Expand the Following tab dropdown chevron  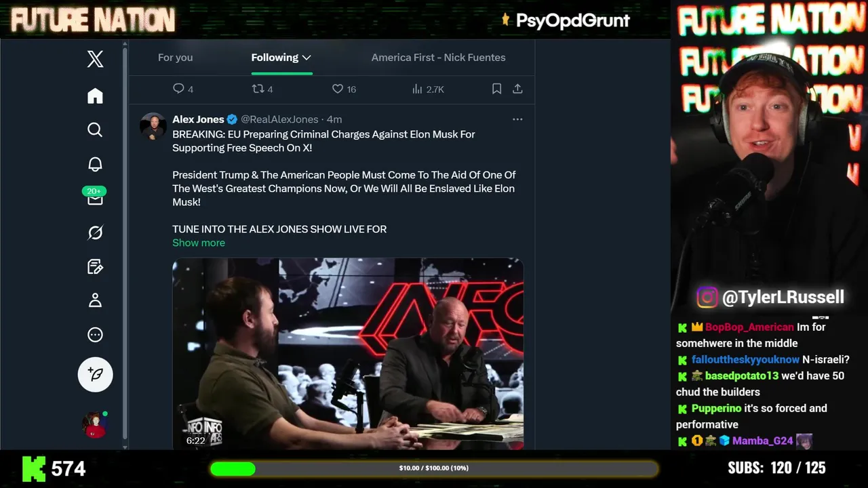tap(307, 58)
